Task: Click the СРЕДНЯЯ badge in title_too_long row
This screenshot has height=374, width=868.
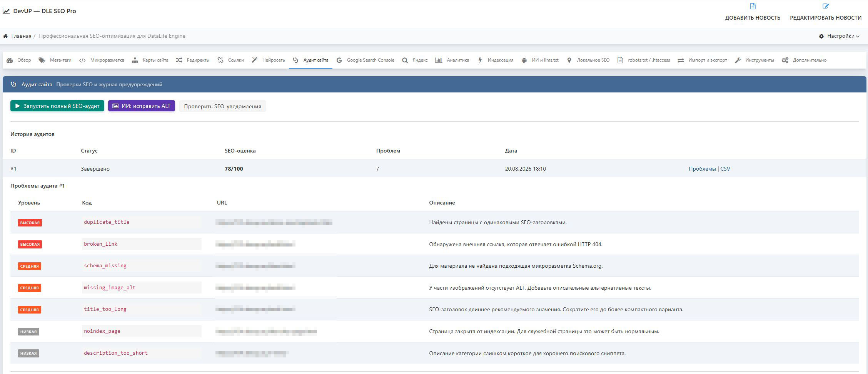Action: [x=30, y=310]
